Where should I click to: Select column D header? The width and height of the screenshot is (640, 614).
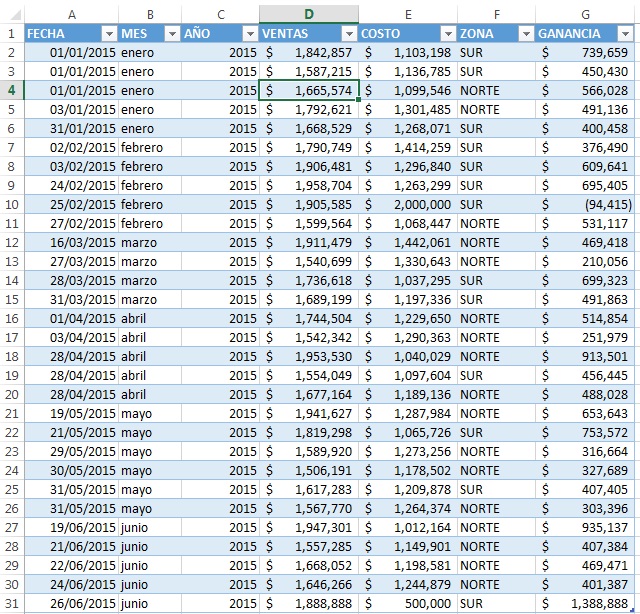pyautogui.click(x=308, y=13)
